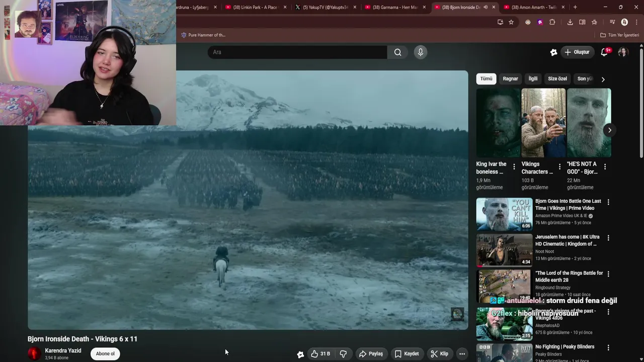Subscribe with the Abone ol button
This screenshot has height=362, width=644.
[105, 354]
